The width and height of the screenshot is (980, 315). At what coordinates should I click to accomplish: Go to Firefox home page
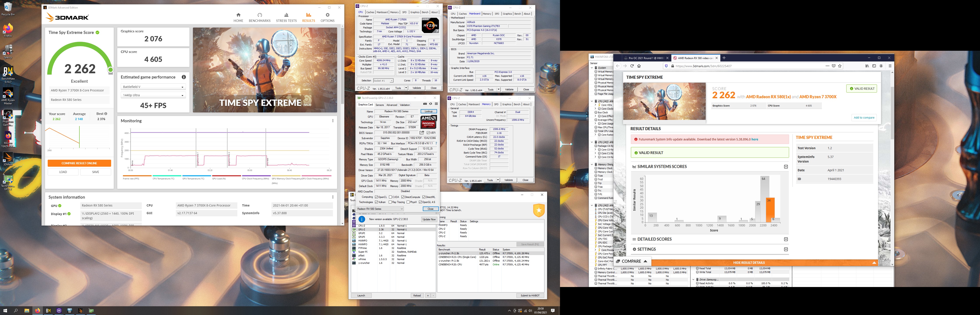(x=639, y=66)
